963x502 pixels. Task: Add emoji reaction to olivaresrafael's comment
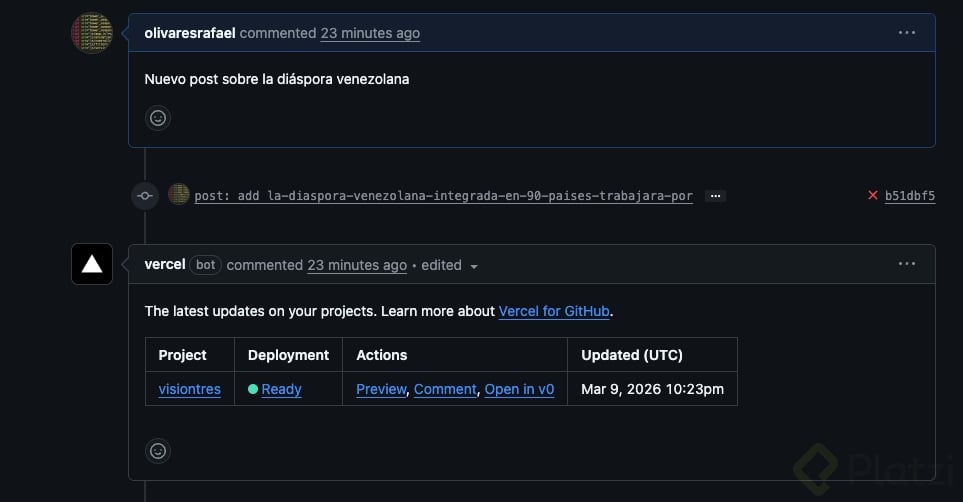pos(158,118)
